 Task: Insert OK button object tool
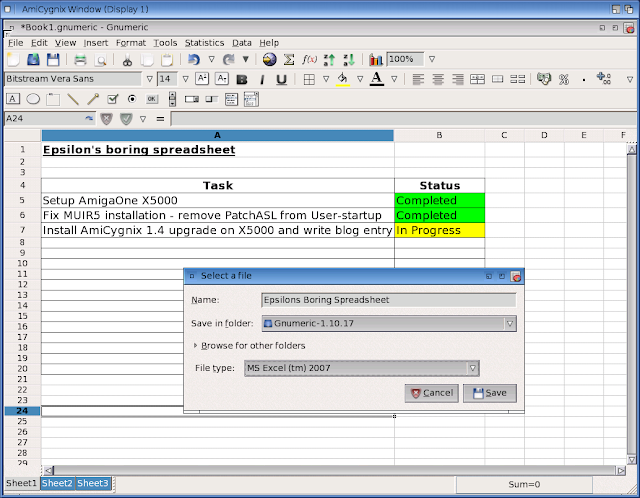[152, 99]
